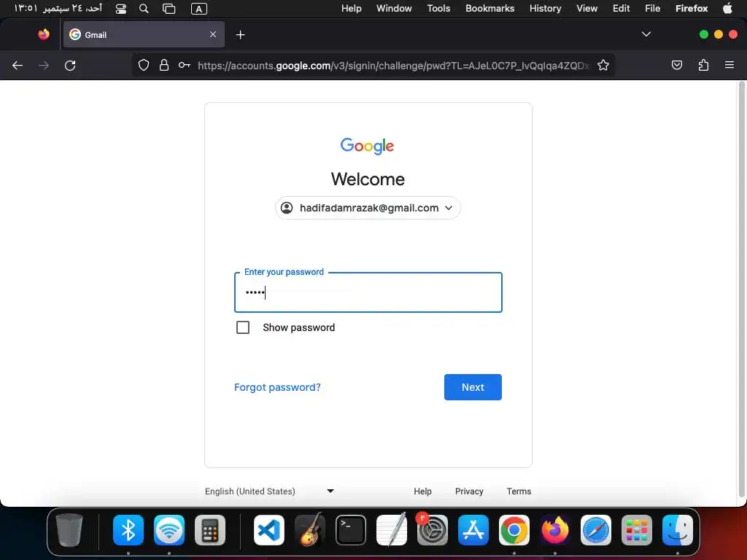Close the Gmail tab
The height and width of the screenshot is (560, 747).
point(213,34)
